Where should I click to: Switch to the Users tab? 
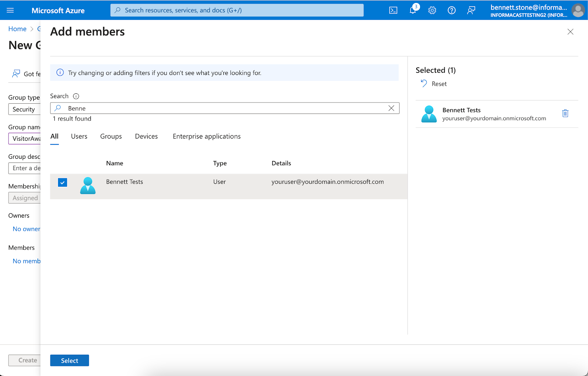pos(79,136)
